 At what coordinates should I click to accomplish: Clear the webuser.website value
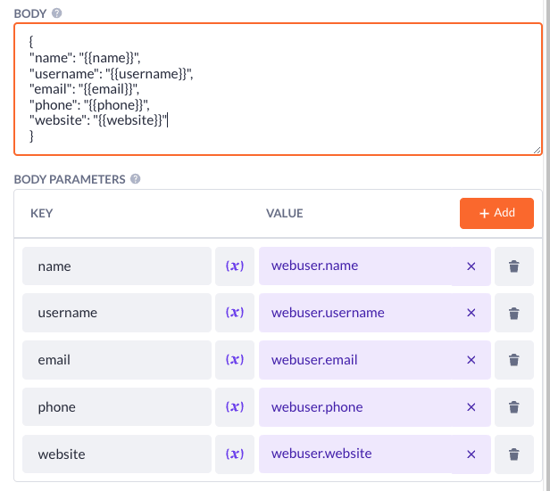(471, 454)
